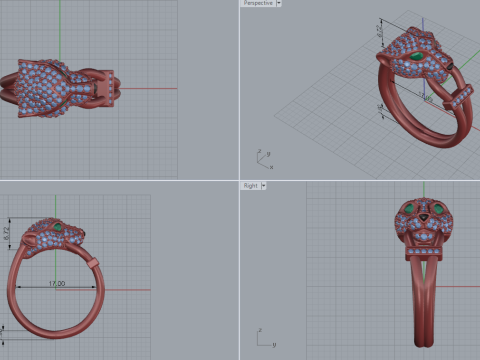Image resolution: width=480 pixels, height=360 pixels.
Task: Pick the green eye in the front-view viewport
Action: click(x=58, y=227)
